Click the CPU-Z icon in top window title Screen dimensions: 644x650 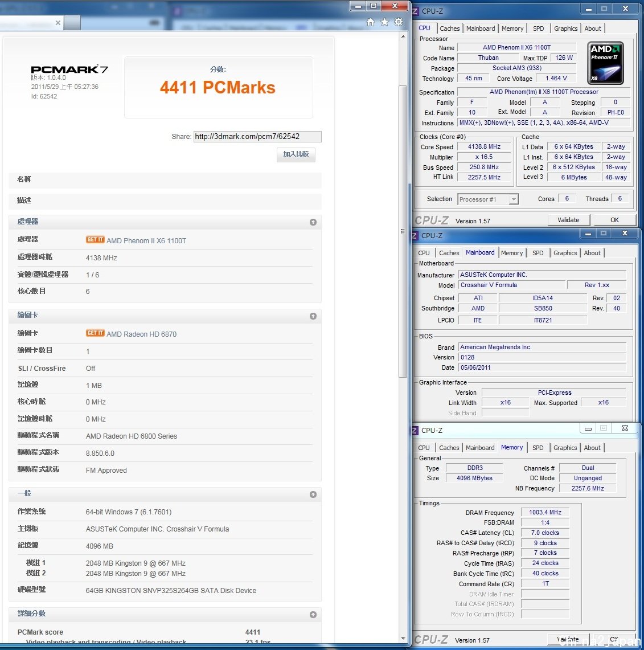click(x=416, y=11)
